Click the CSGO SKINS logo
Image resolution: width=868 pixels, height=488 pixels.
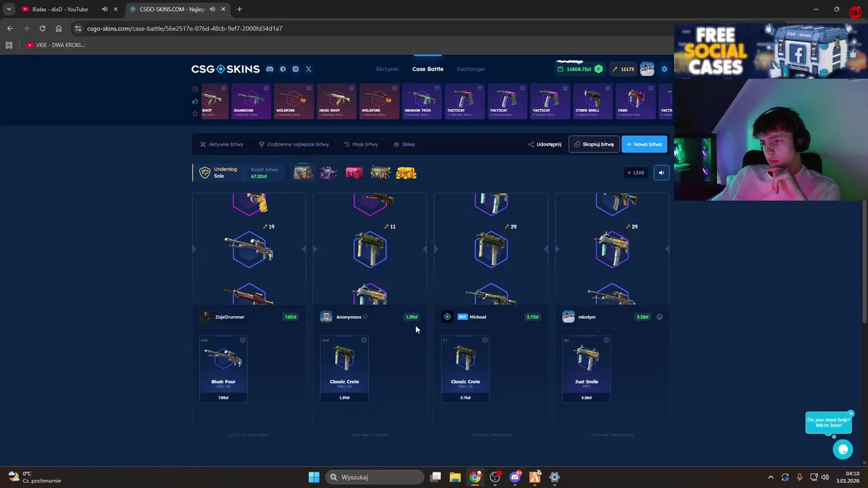pos(225,69)
